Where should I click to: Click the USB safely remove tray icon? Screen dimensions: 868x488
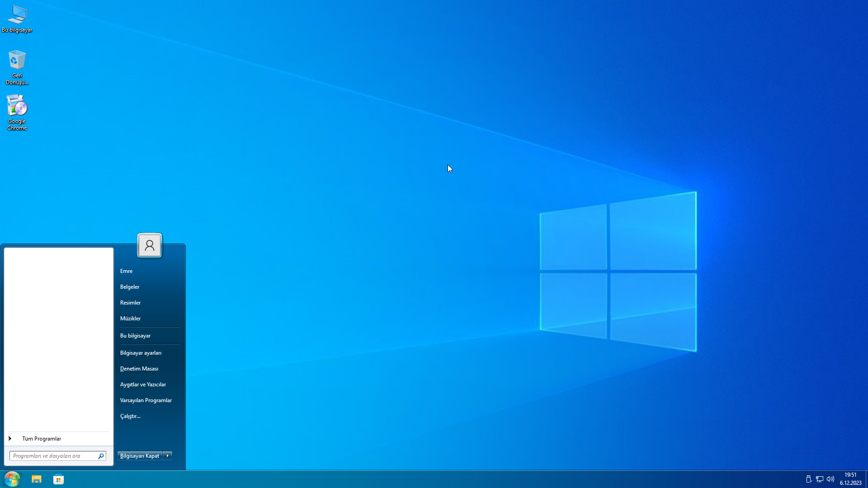(809, 479)
